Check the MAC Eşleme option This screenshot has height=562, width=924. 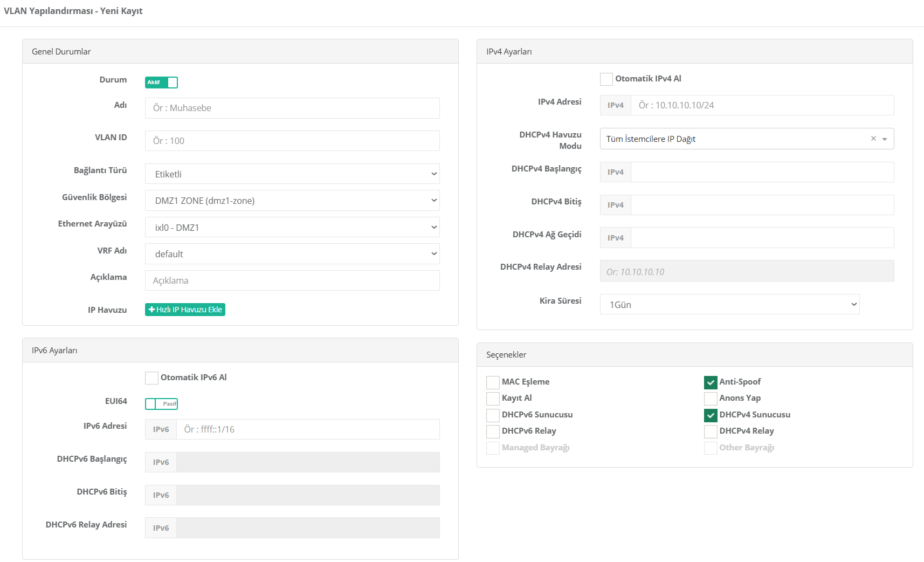[x=493, y=382]
